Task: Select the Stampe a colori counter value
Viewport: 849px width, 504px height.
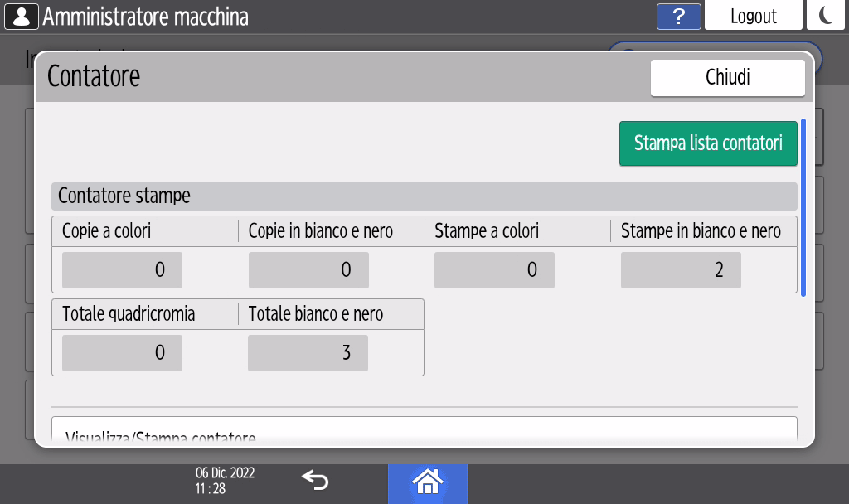Action: [x=494, y=269]
